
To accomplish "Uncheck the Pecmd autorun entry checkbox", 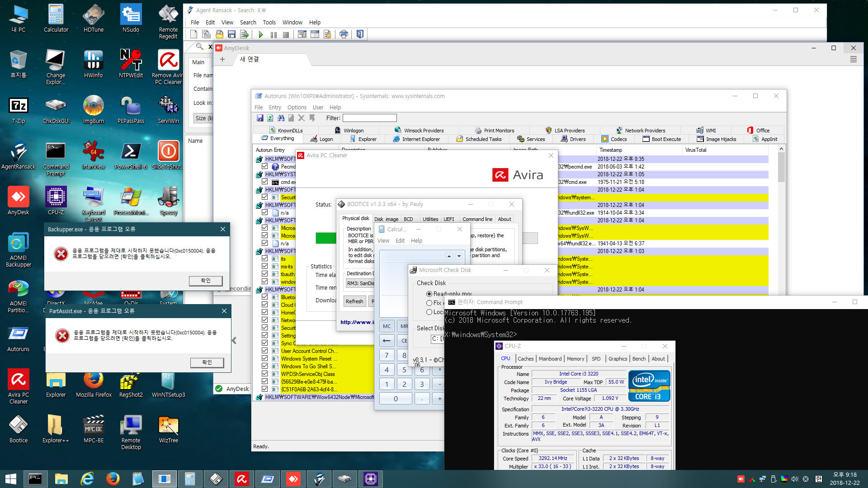I will pos(265,167).
